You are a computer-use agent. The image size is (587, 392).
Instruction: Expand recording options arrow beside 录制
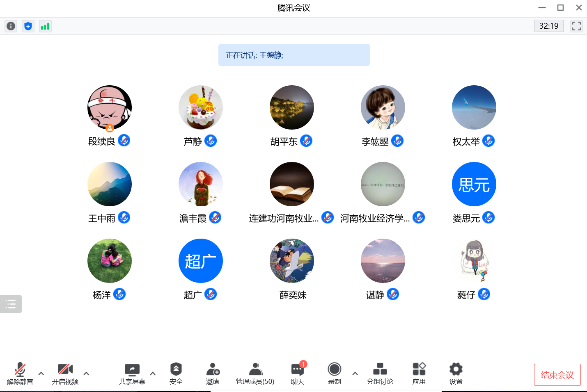(x=355, y=374)
